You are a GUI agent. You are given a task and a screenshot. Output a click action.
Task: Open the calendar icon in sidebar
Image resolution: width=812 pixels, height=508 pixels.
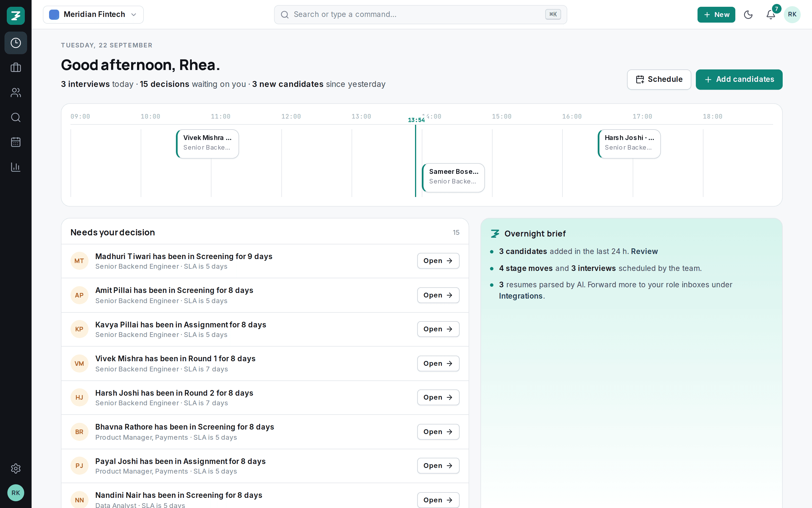click(x=16, y=142)
